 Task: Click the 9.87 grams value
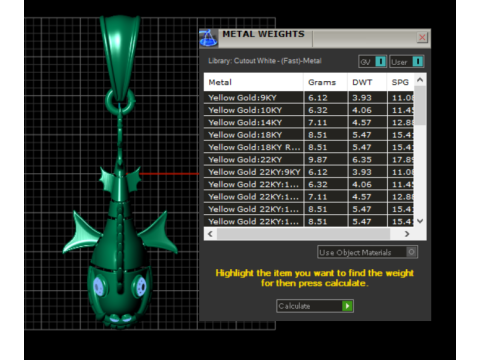coord(318,160)
